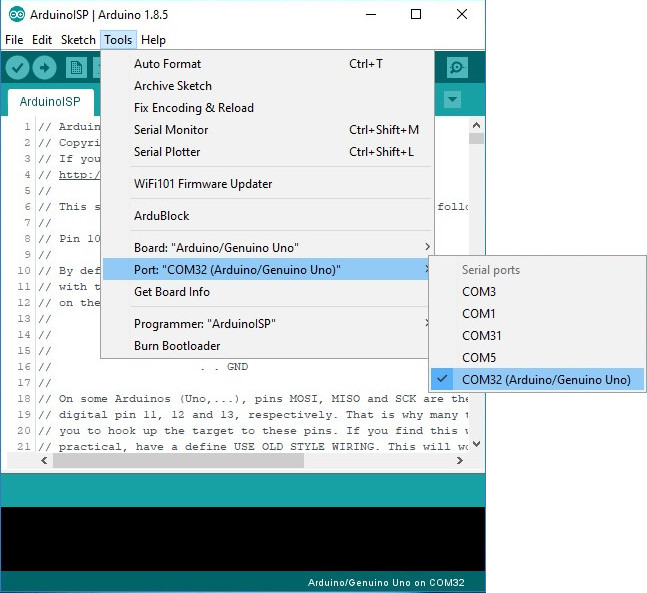Select checked COM32 (Arduino/Genuino Uno) port
The width and height of the screenshot is (647, 593).
(537, 379)
